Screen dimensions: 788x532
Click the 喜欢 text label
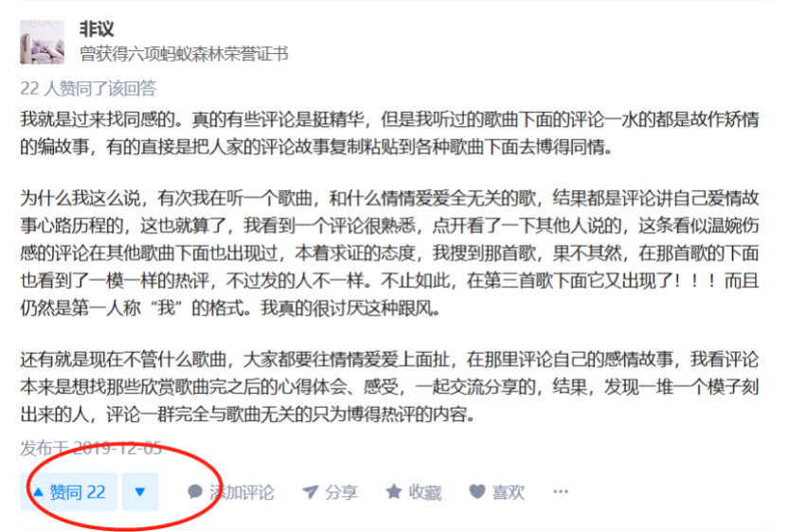[x=508, y=492]
